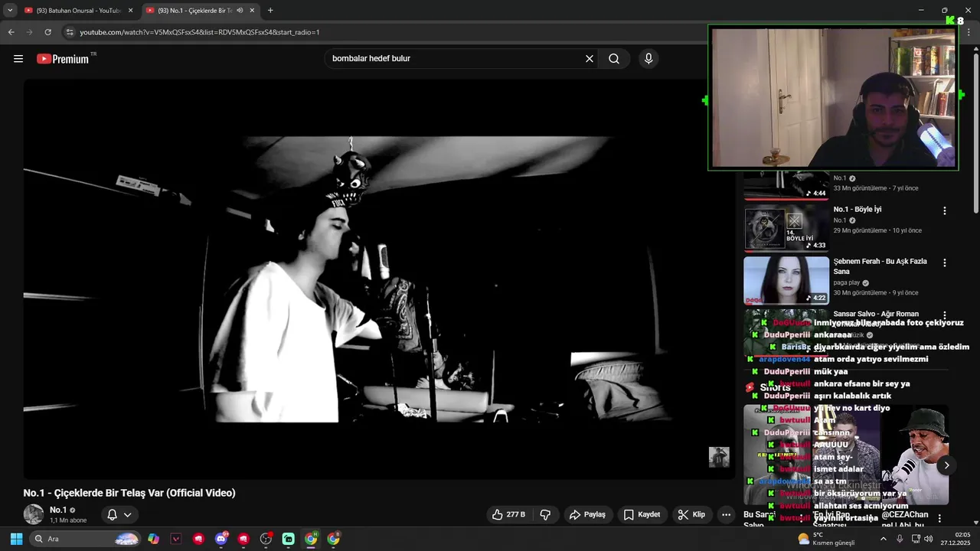This screenshot has width=980, height=551.
Task: Open a new browser tab
Action: (270, 11)
